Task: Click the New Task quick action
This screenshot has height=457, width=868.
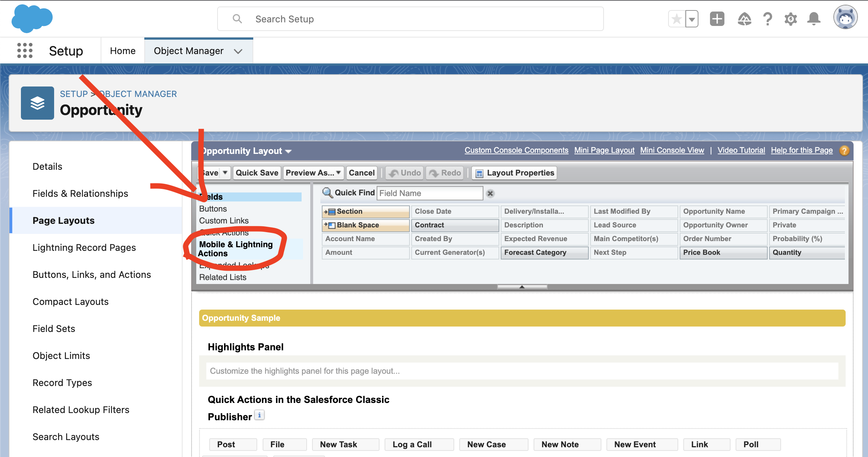Action: tap(345, 444)
